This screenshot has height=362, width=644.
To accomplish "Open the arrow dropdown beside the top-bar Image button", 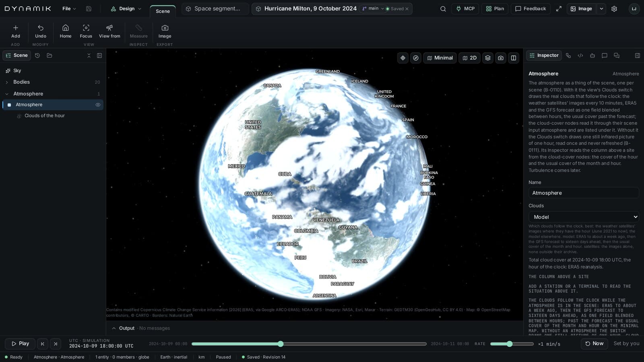I will (x=601, y=8).
